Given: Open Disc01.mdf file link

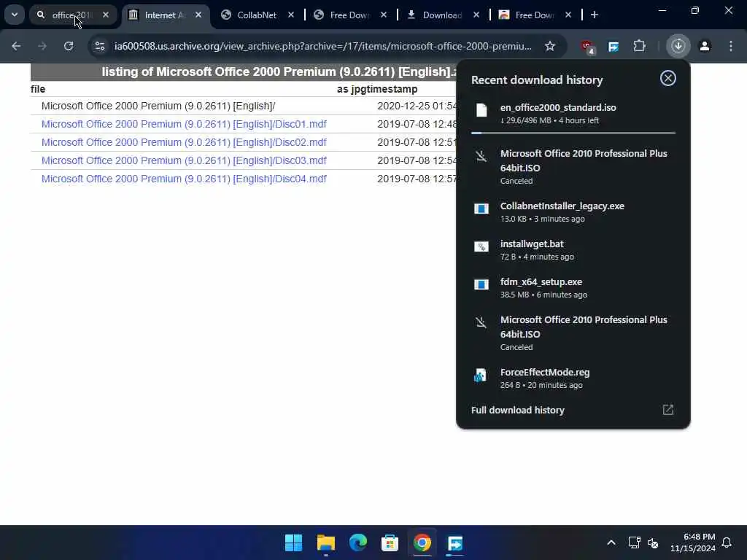Looking at the screenshot, I should pos(184,124).
